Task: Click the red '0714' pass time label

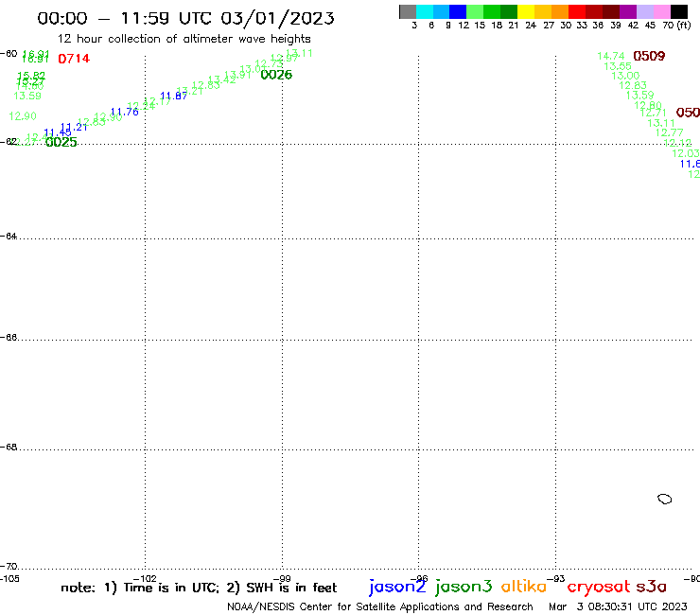Action: 74,59
